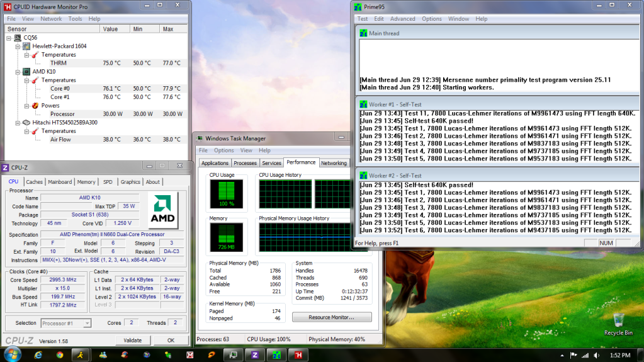Open Task Manager View menu
The image size is (644, 362).
(x=246, y=150)
